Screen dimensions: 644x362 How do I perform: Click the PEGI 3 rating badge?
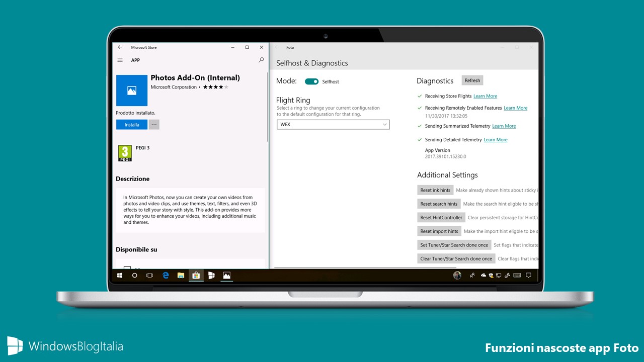click(x=125, y=153)
